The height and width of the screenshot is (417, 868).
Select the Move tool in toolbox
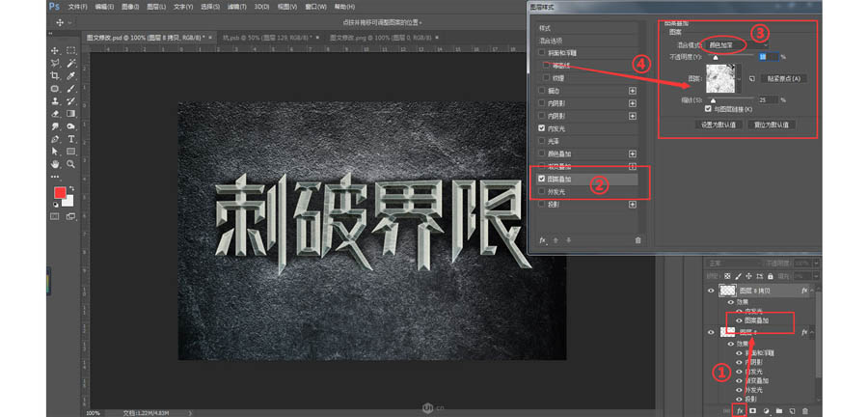click(55, 51)
